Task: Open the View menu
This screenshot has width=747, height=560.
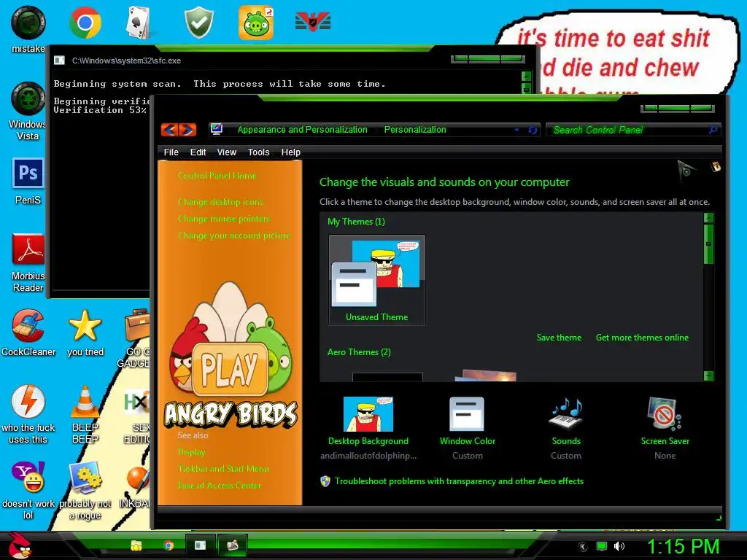Action: [x=226, y=152]
